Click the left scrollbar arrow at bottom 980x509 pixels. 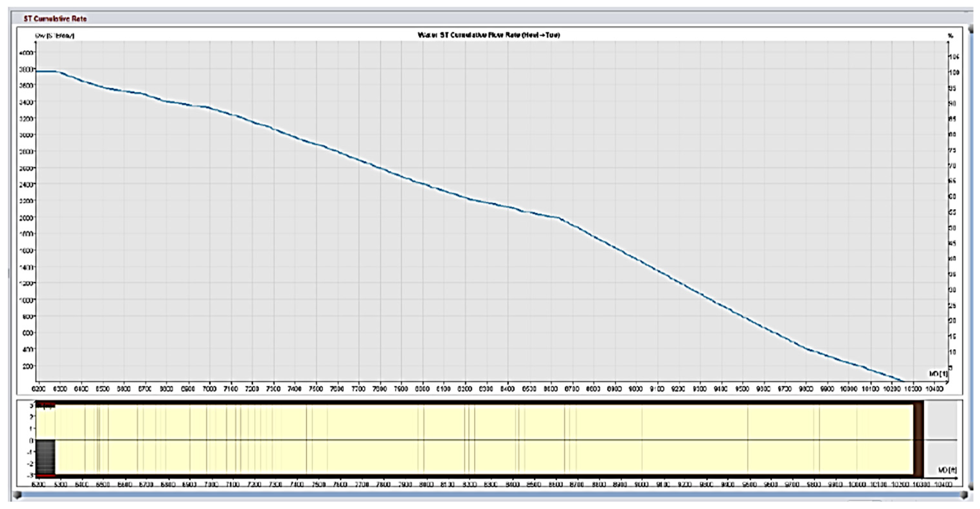(x=17, y=495)
